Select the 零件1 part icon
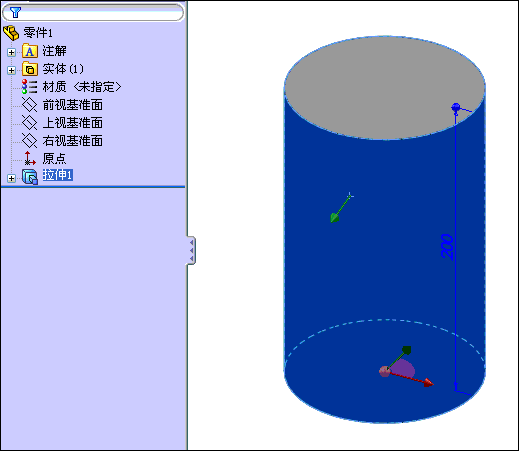 (11, 33)
